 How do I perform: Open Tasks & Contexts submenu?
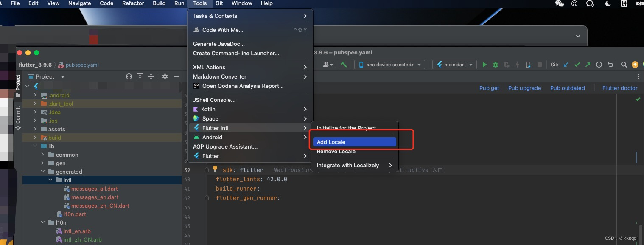pos(250,16)
